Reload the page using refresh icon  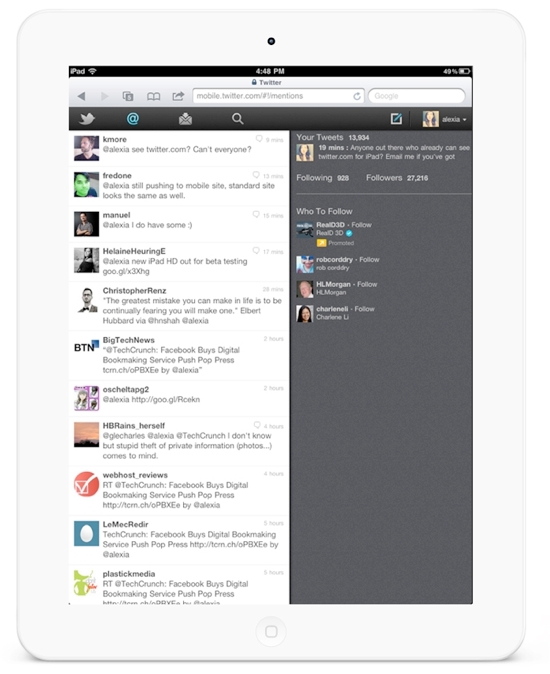(357, 96)
